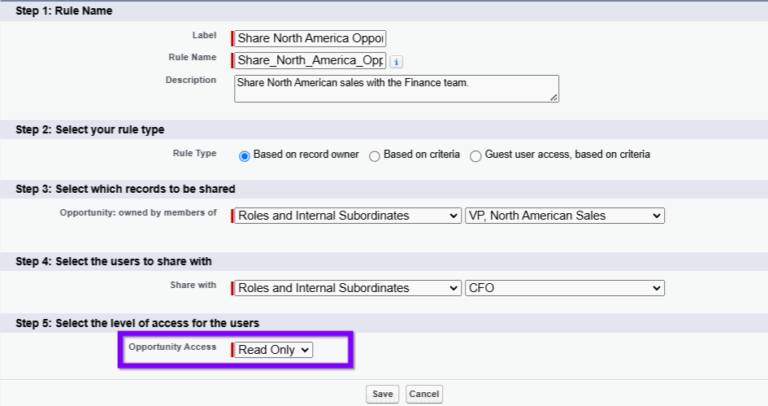Focus the Label input field

click(x=310, y=38)
